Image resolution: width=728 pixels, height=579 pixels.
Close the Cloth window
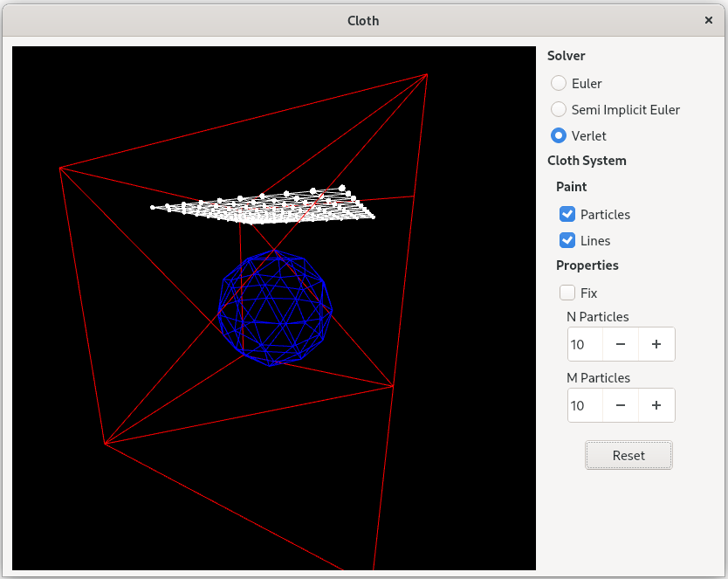709,20
